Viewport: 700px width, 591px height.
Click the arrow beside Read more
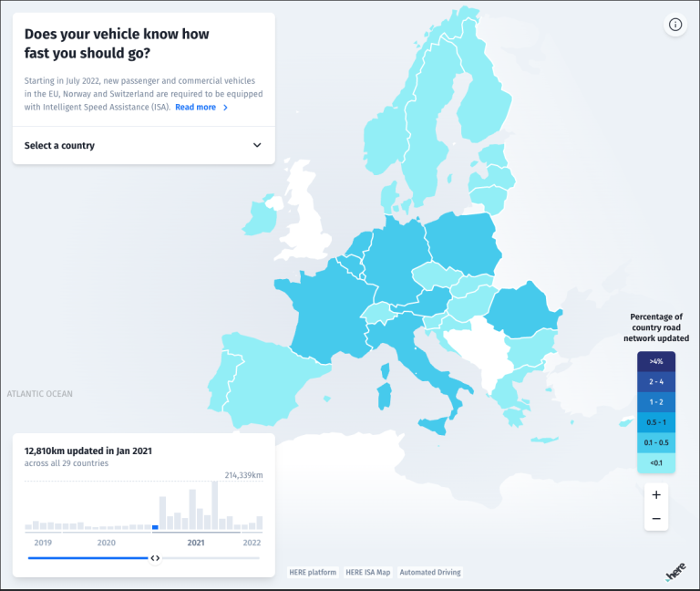(225, 108)
